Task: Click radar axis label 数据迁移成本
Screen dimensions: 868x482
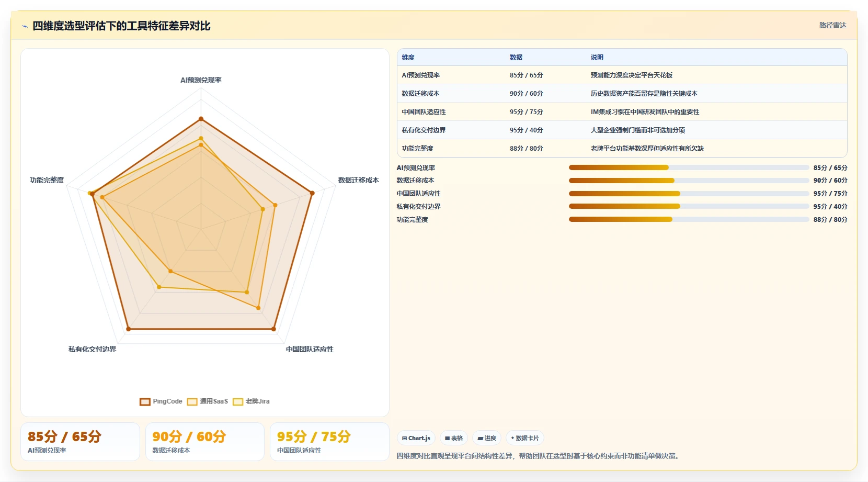Action: tap(359, 180)
